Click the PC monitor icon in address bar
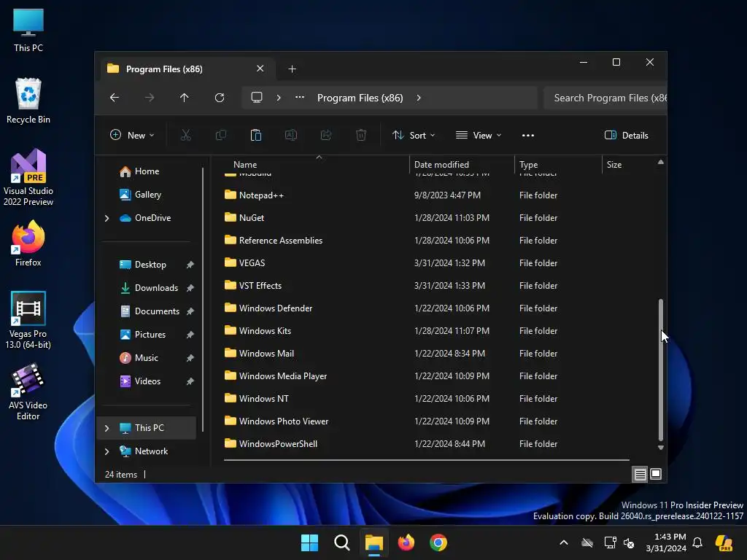The image size is (747, 560). click(x=257, y=98)
